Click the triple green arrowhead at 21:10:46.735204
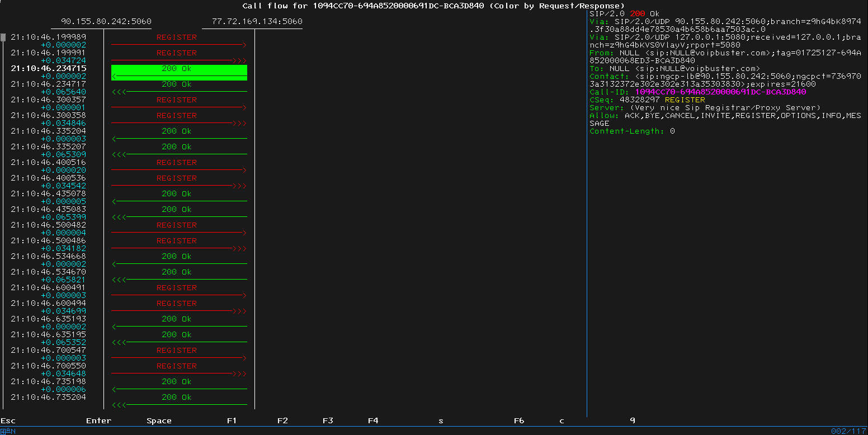The width and height of the screenshot is (868, 435). tap(119, 405)
